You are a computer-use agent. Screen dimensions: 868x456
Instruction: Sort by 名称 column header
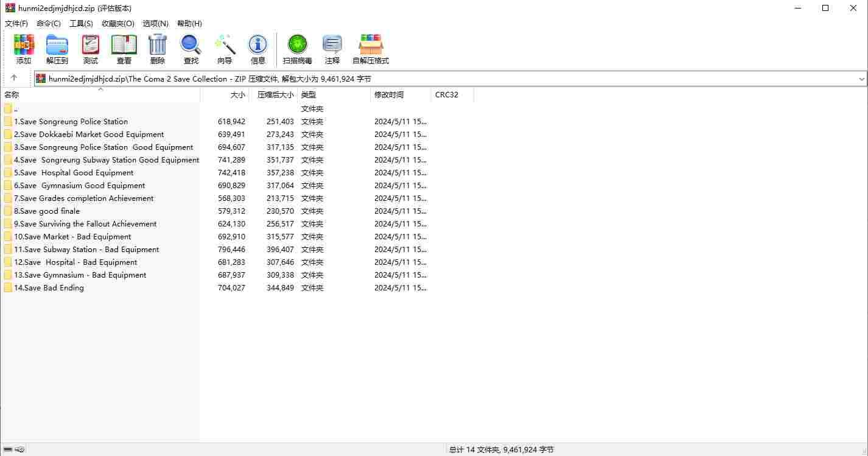point(100,95)
